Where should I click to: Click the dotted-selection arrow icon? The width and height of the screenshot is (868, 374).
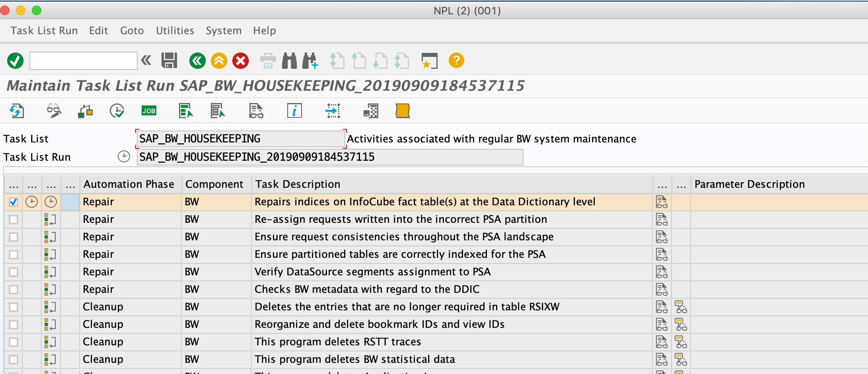333,111
